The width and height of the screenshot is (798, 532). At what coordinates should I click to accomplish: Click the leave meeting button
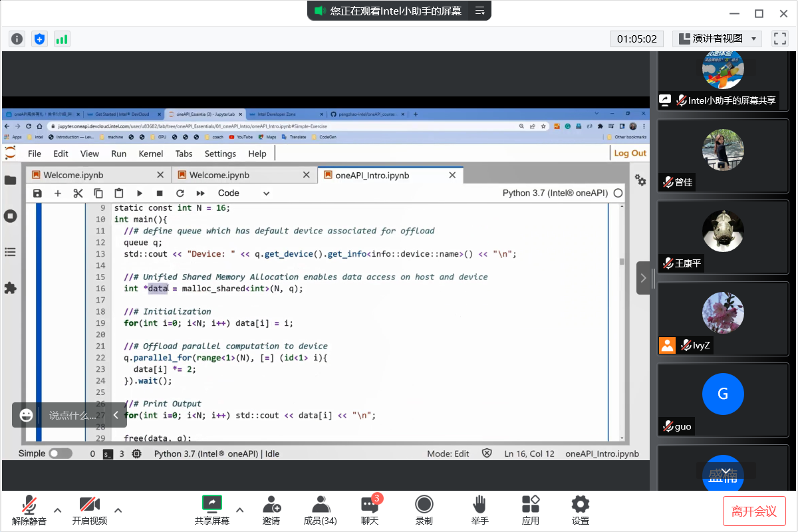point(754,511)
